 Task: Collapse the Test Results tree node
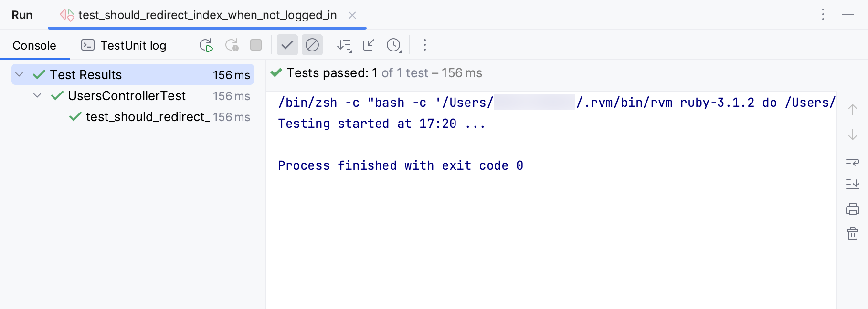(19, 74)
